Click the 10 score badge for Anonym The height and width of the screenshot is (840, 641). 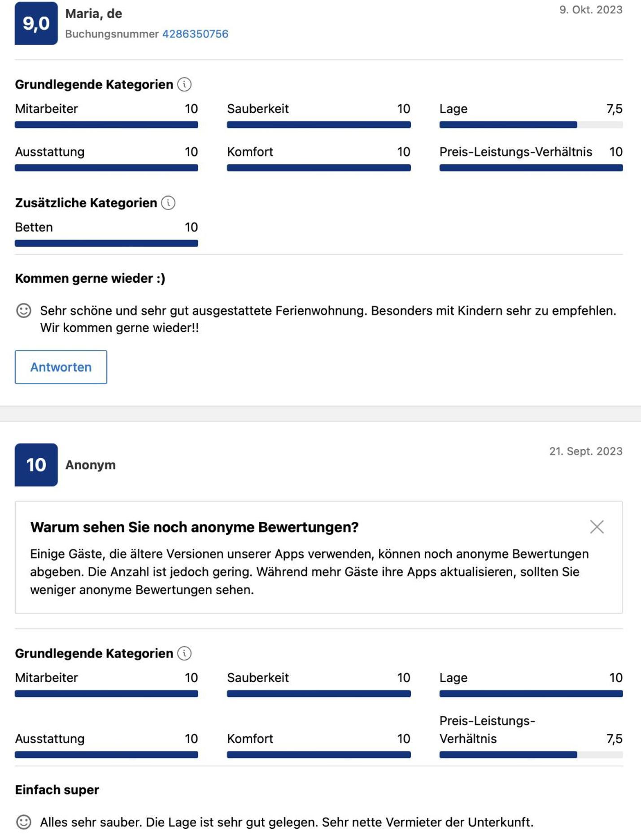[36, 465]
